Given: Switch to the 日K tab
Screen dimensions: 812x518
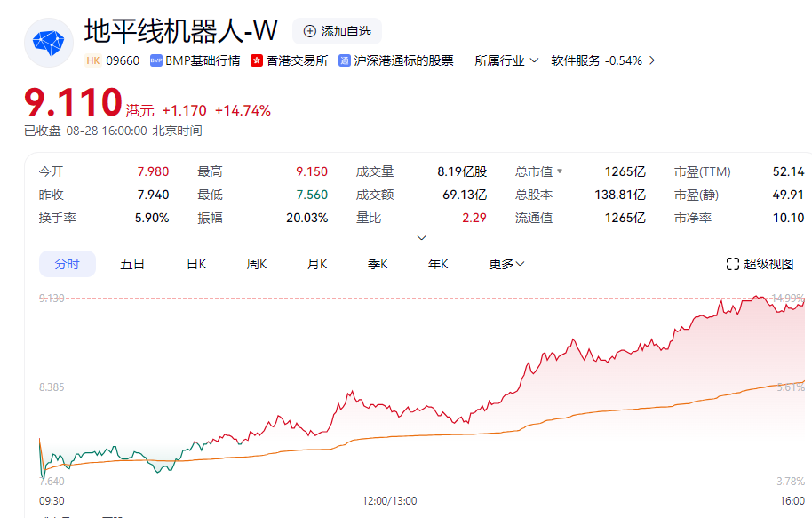Looking at the screenshot, I should point(196,264).
